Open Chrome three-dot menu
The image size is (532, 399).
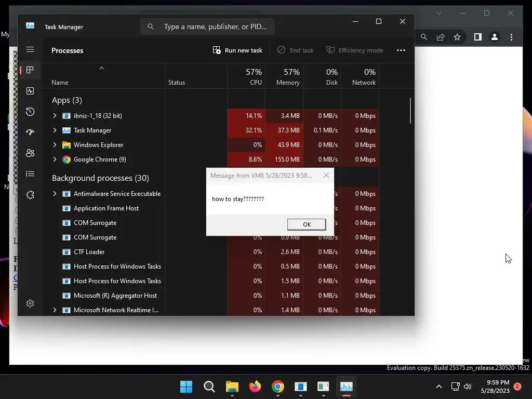coord(511,37)
